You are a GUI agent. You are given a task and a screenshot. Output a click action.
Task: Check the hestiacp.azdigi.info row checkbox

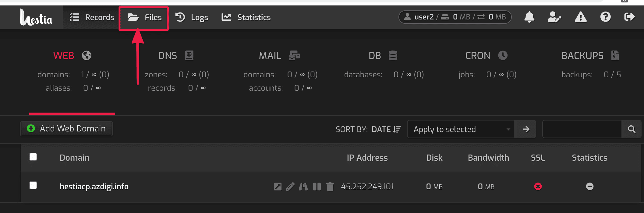point(33,185)
